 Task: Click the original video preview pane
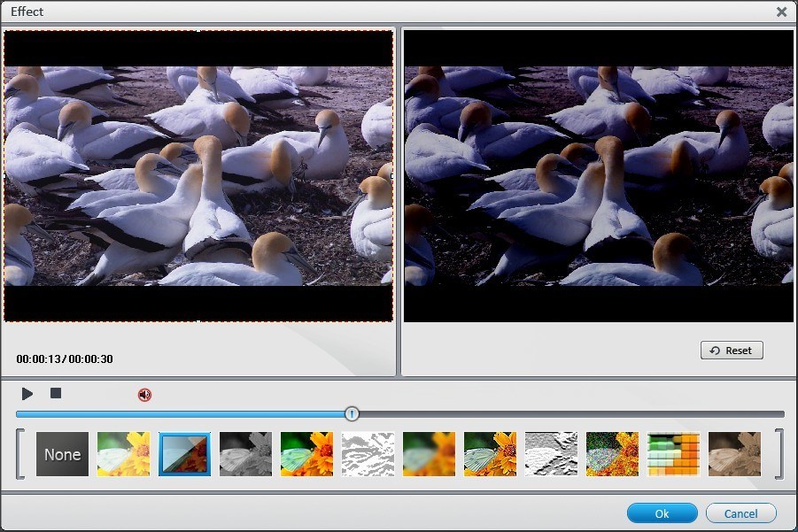pos(198,177)
